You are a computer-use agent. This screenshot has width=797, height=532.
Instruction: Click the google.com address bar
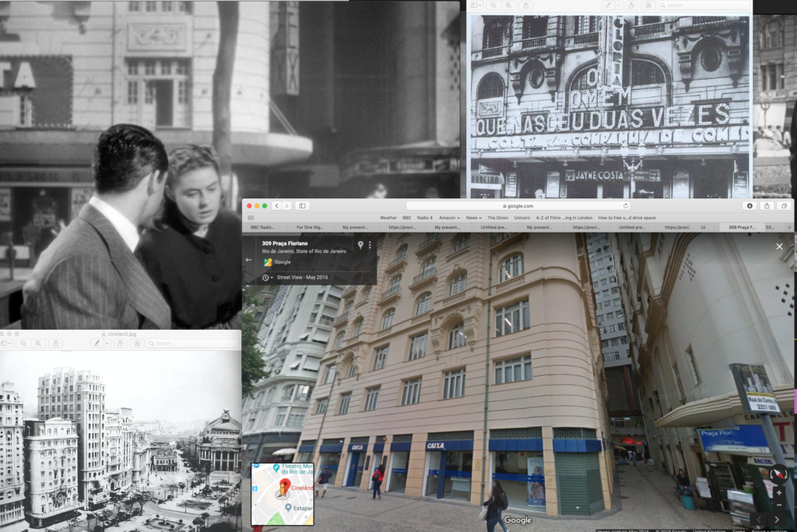pyautogui.click(x=518, y=206)
